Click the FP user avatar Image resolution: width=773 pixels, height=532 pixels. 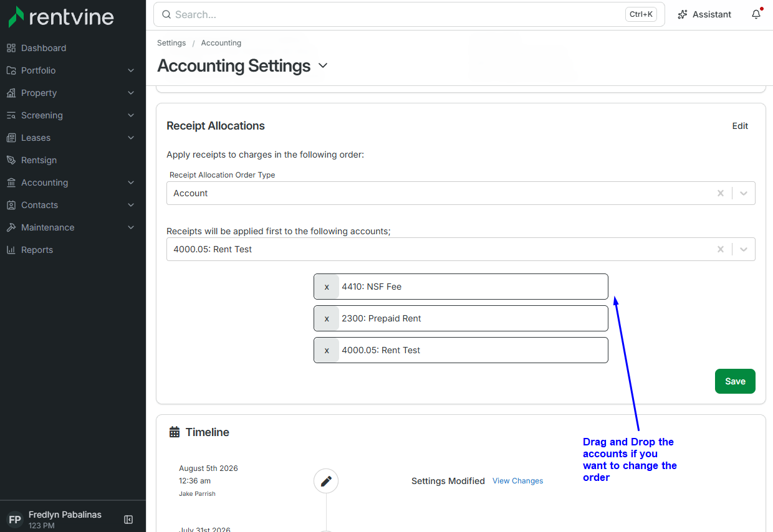coord(15,520)
